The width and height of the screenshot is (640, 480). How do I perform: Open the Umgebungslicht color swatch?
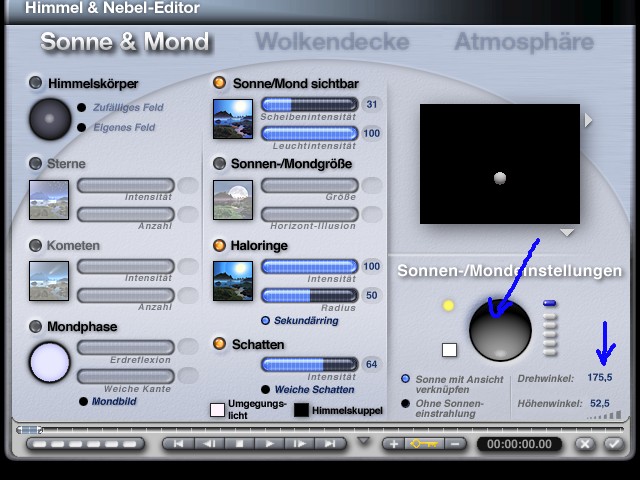click(x=218, y=410)
